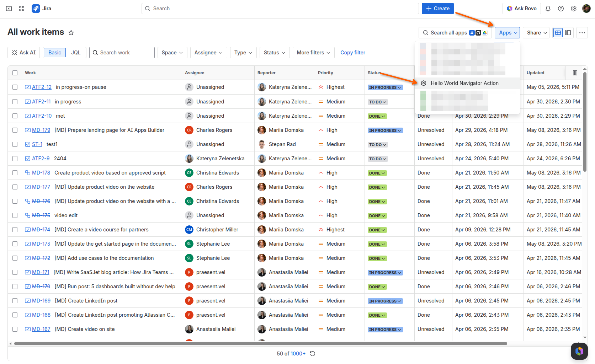Screen dimensions: 595x364
Task: Click Charles Rogers avatar on MD-179 row
Action: pyautogui.click(x=189, y=130)
